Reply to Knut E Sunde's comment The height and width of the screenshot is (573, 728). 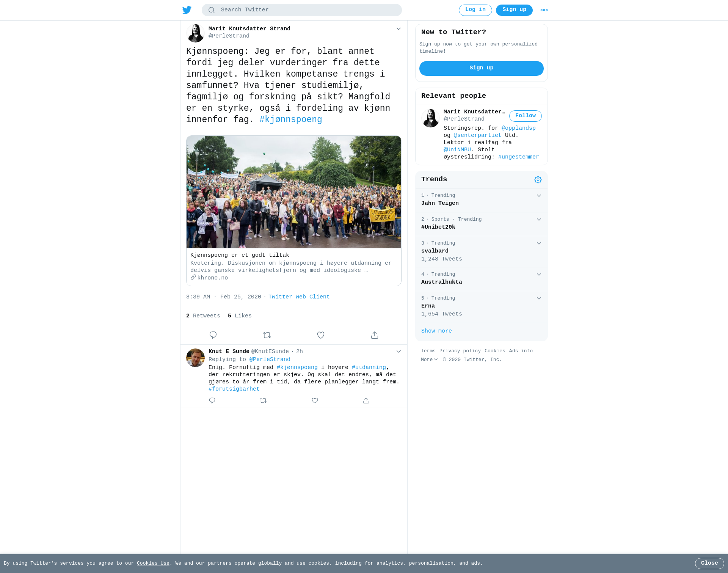[212, 400]
